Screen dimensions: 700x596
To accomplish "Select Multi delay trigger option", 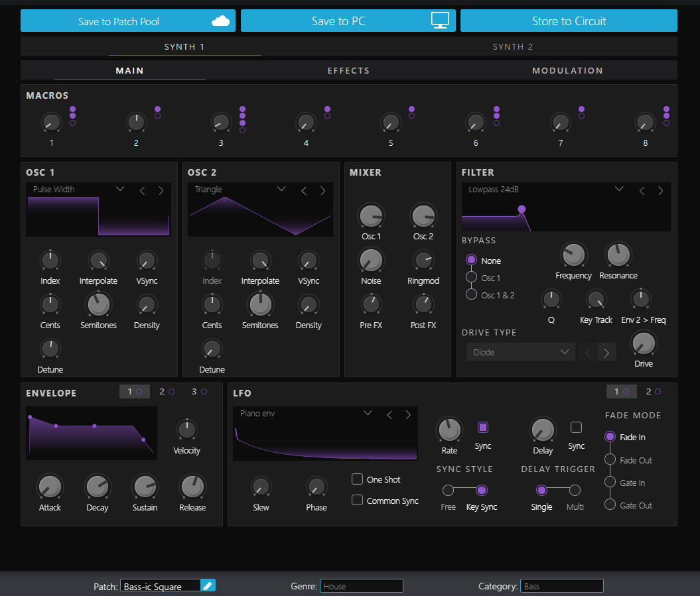I will (x=575, y=491).
